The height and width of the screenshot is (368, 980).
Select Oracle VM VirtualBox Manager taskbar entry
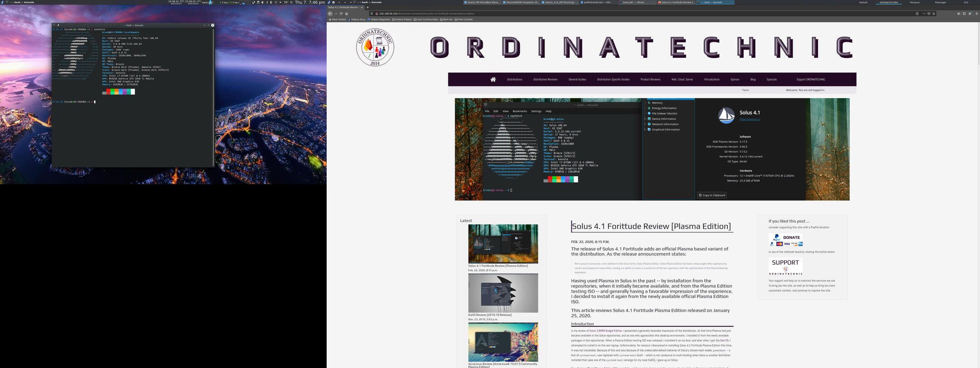(x=482, y=2)
